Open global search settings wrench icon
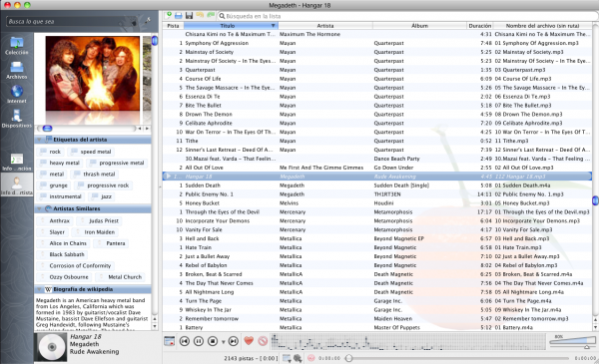This screenshot has width=599, height=364. 148,20
